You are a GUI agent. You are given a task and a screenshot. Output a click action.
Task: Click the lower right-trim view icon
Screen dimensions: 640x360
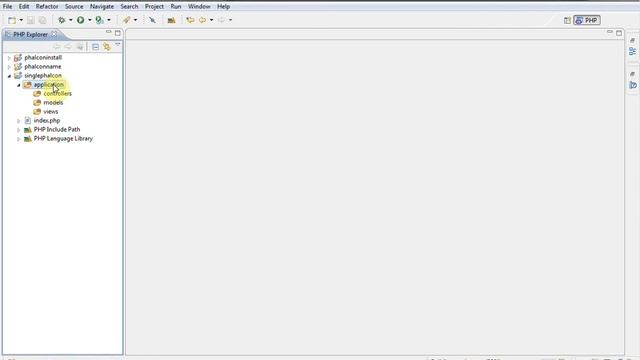coord(633,85)
